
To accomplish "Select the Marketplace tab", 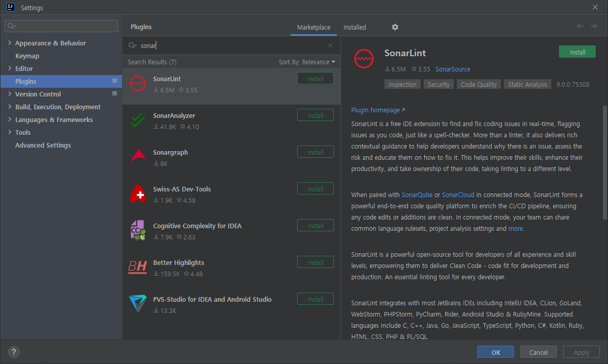I will click(313, 27).
